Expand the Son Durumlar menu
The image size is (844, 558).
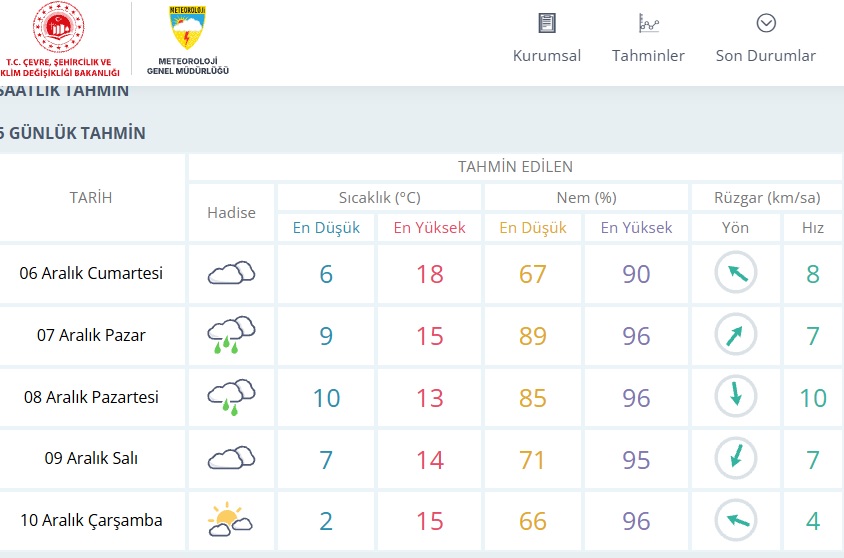pos(766,56)
